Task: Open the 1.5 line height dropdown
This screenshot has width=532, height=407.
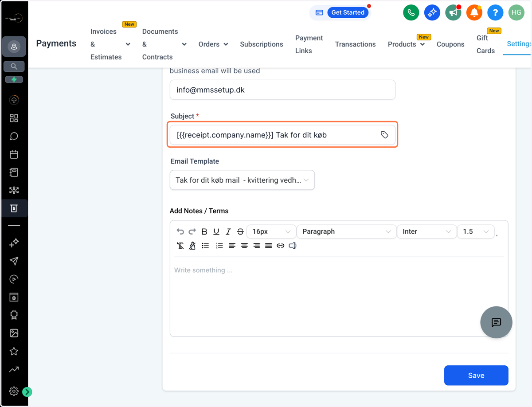Action: (x=476, y=231)
